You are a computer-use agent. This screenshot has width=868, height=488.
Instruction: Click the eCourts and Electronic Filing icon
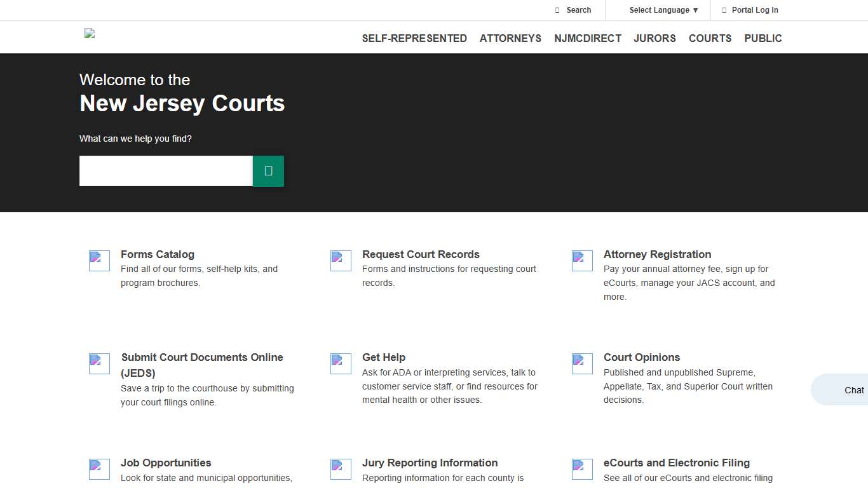pos(582,469)
